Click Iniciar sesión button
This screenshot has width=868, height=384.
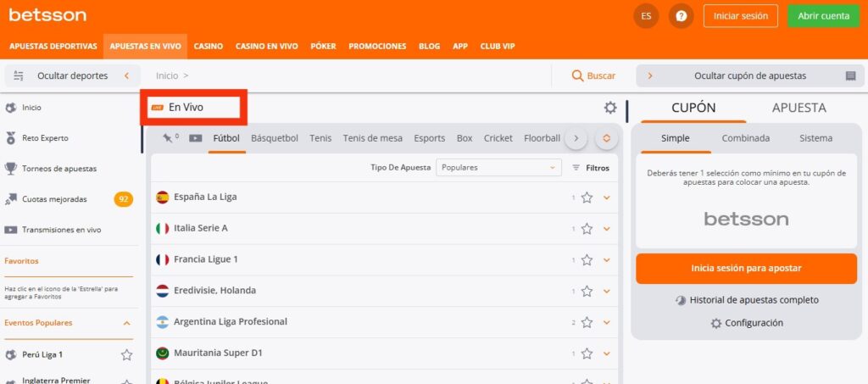[741, 16]
